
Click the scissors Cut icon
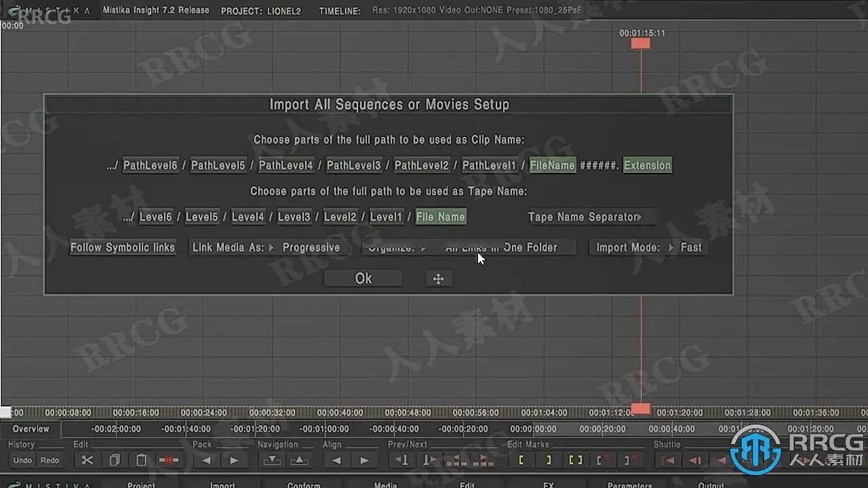coord(87,460)
